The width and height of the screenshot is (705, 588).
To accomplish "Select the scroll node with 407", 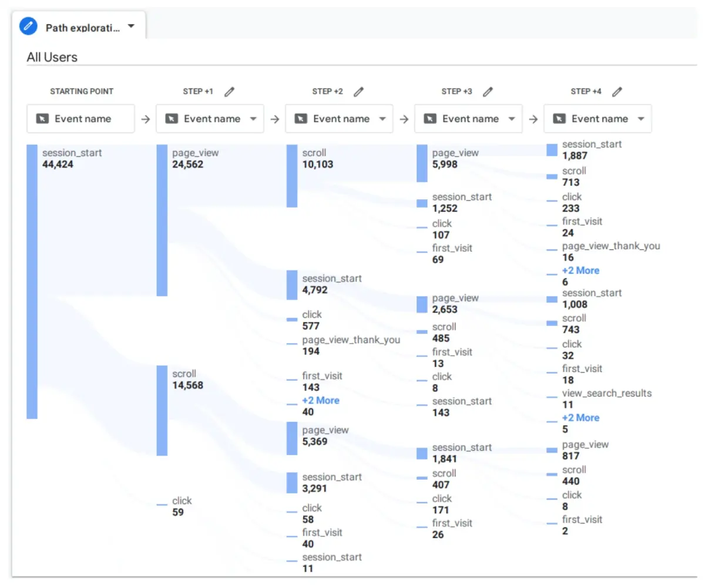I will [422, 478].
